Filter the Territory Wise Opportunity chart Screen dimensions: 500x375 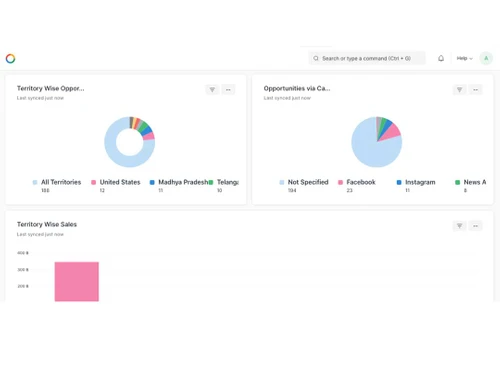(x=212, y=90)
